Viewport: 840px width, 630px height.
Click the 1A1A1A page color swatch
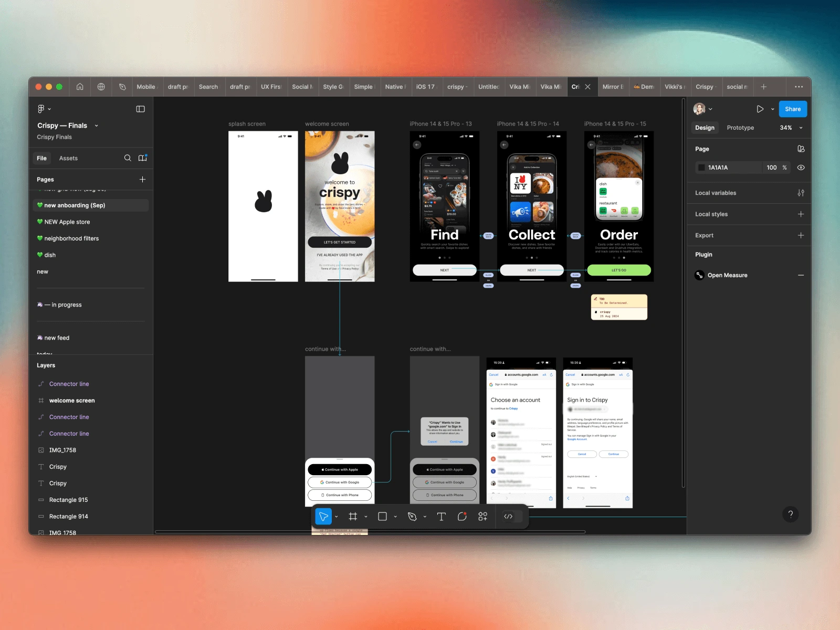click(701, 167)
